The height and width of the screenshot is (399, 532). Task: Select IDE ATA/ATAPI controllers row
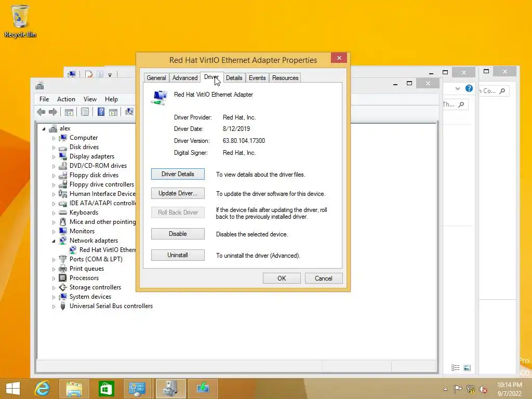pyautogui.click(x=97, y=203)
